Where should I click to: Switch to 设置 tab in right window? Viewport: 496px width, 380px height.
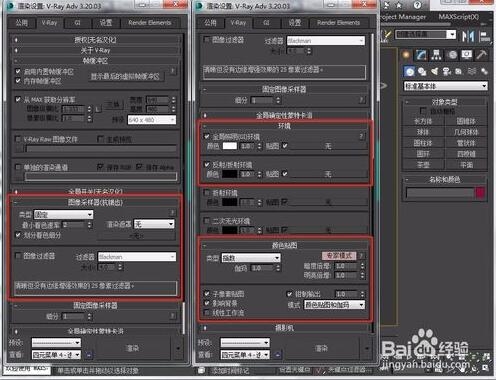tap(294, 23)
